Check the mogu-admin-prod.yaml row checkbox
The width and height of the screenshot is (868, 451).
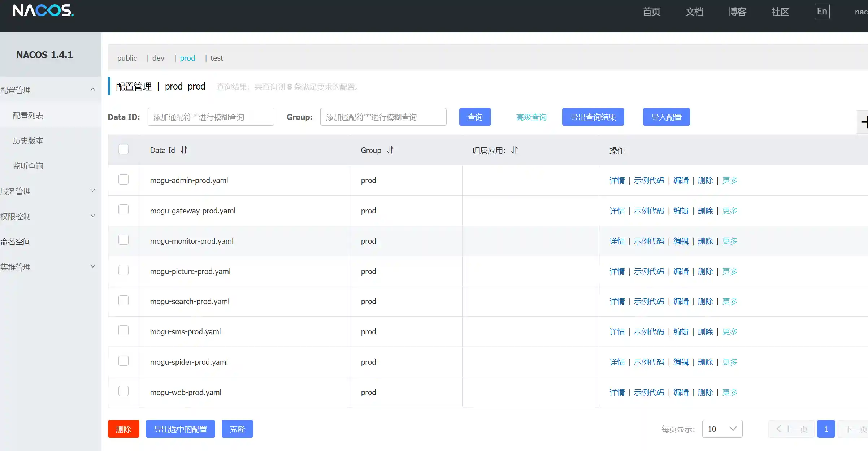(x=123, y=179)
